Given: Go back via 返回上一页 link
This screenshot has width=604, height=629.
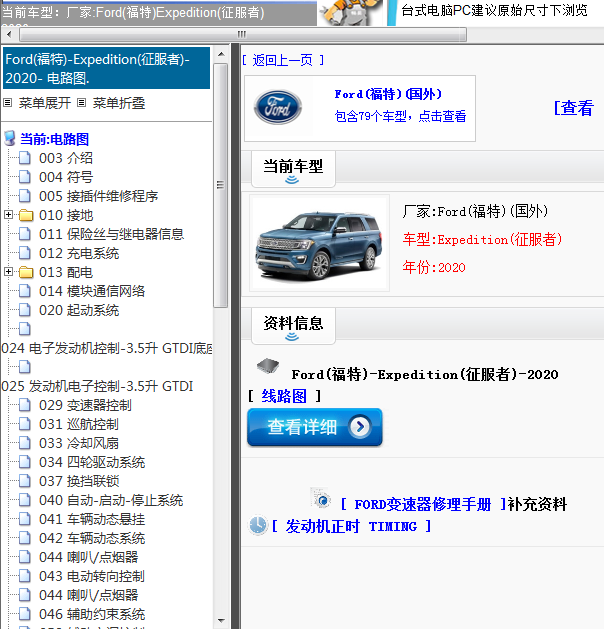Looking at the screenshot, I should point(283,60).
